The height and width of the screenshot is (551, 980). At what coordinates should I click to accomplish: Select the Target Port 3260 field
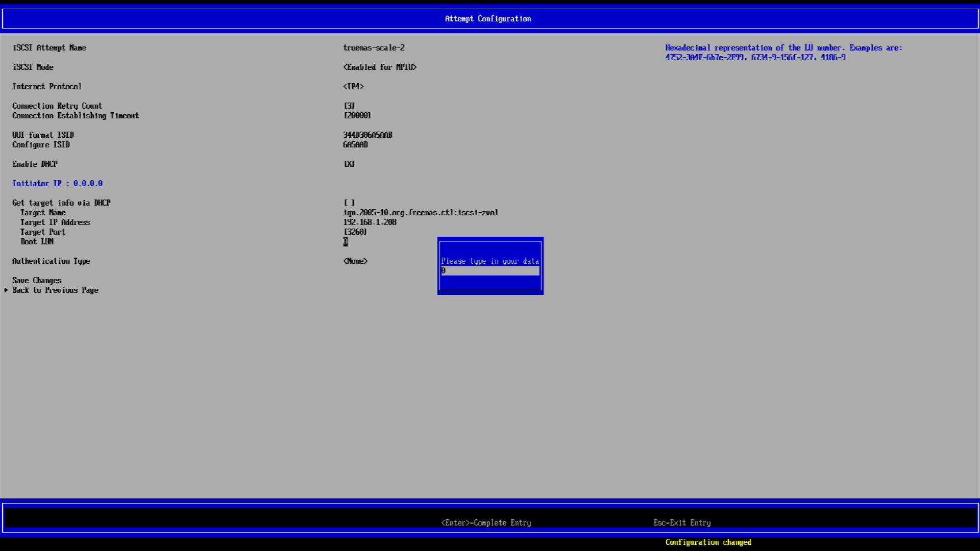click(355, 232)
